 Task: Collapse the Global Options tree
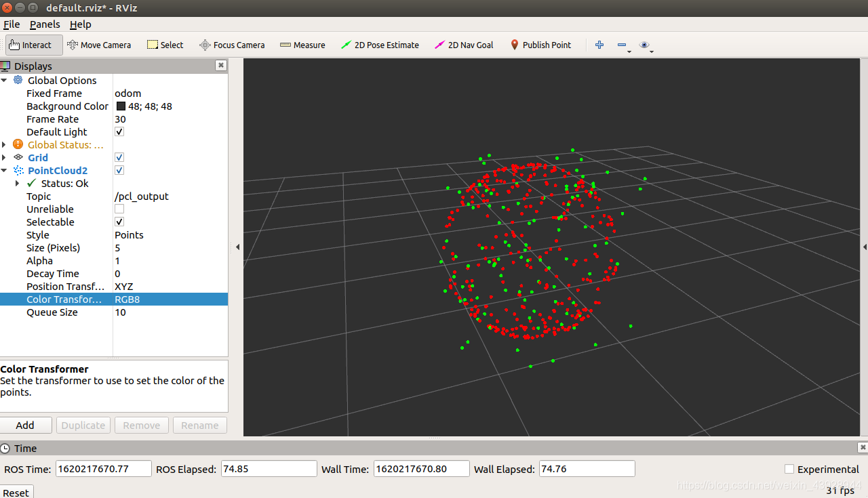[4, 80]
